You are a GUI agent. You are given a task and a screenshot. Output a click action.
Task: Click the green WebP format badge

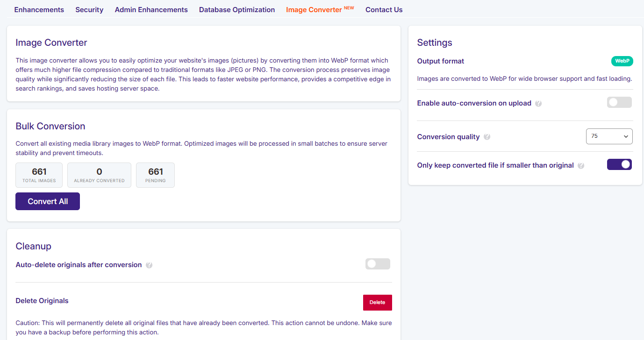(x=622, y=61)
